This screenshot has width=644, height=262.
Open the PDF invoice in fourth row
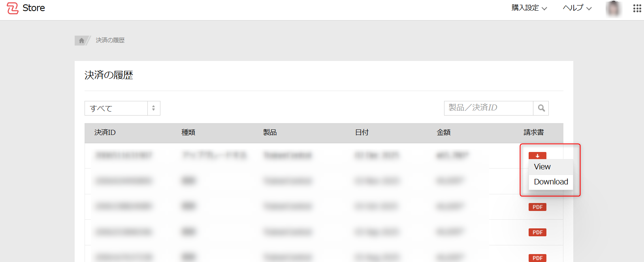pyautogui.click(x=537, y=232)
